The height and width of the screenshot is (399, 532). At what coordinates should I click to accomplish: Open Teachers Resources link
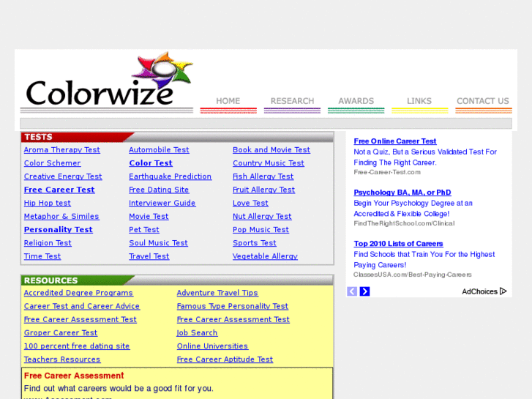click(62, 359)
